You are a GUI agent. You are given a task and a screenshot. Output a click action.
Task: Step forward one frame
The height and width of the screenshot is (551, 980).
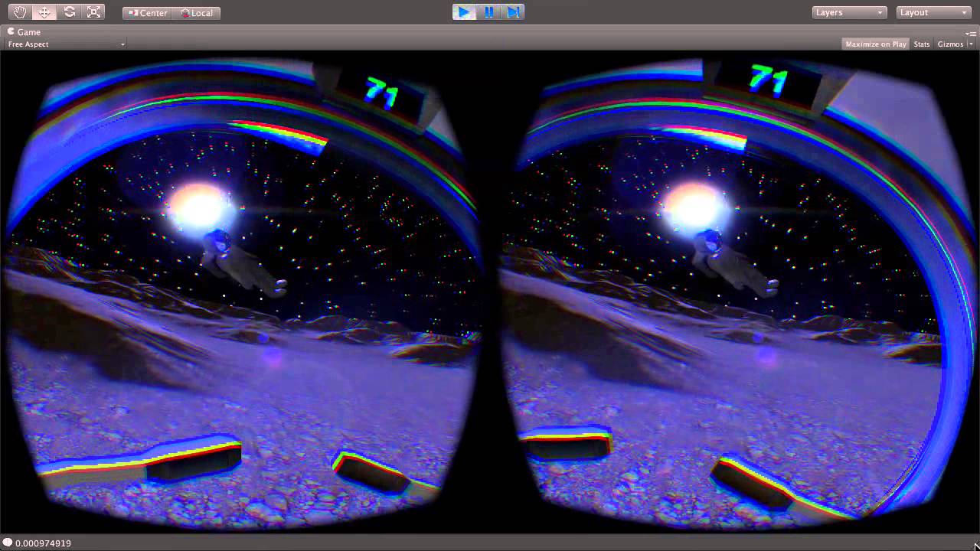[x=513, y=12]
